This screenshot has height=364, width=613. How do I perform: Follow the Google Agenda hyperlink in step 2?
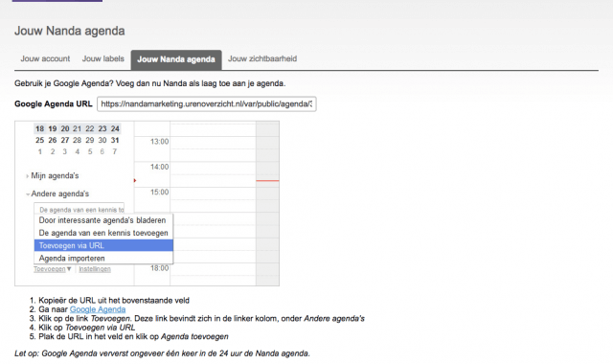pyautogui.click(x=98, y=309)
